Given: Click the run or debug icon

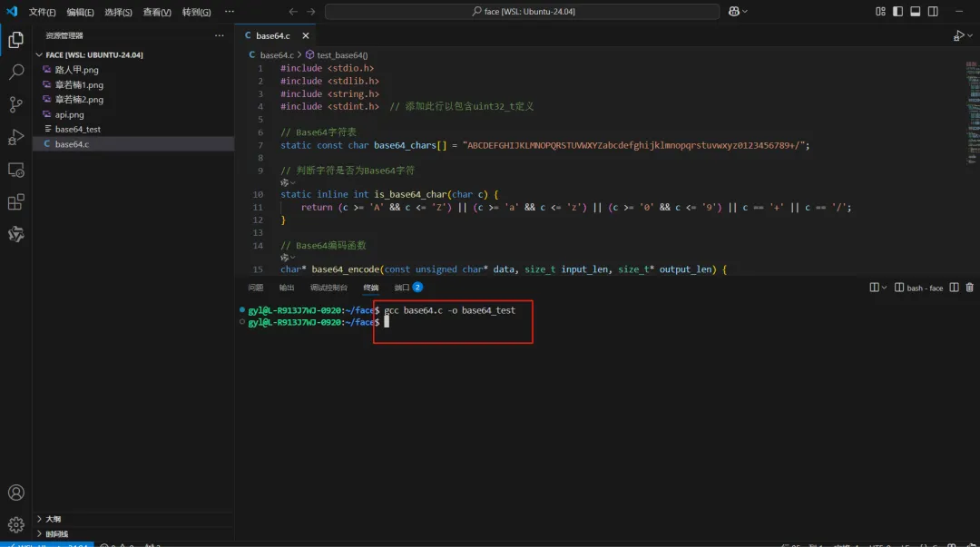Looking at the screenshot, I should tap(958, 35).
